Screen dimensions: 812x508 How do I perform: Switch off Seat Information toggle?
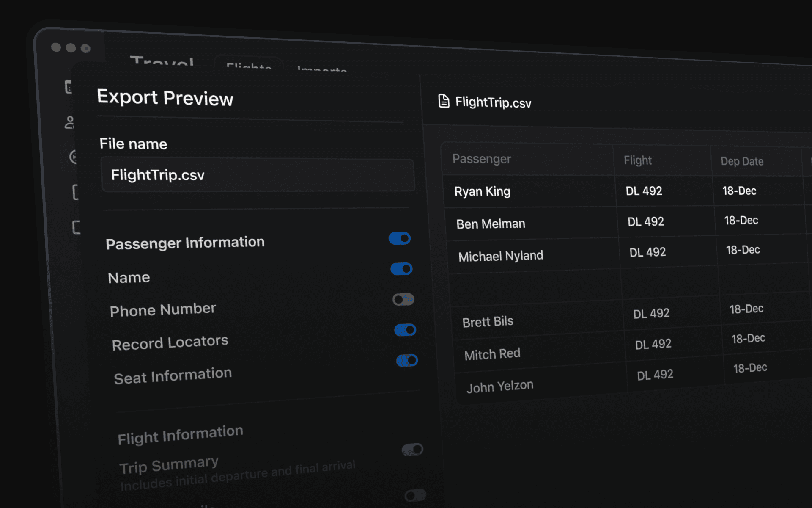(407, 360)
